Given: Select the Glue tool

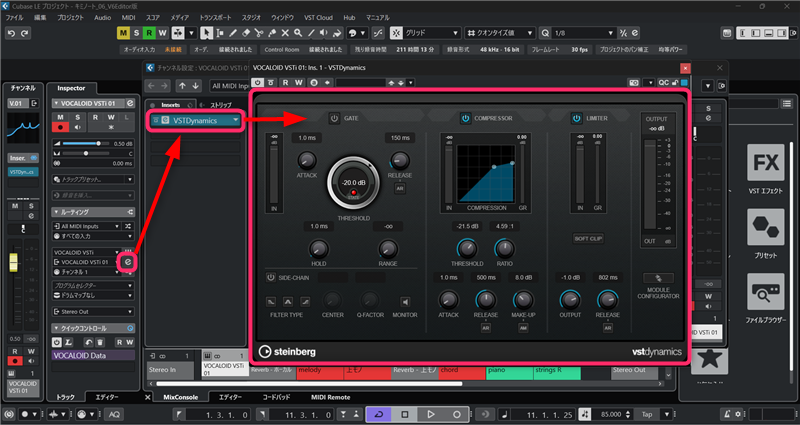Looking at the screenshot, I should click(272, 33).
